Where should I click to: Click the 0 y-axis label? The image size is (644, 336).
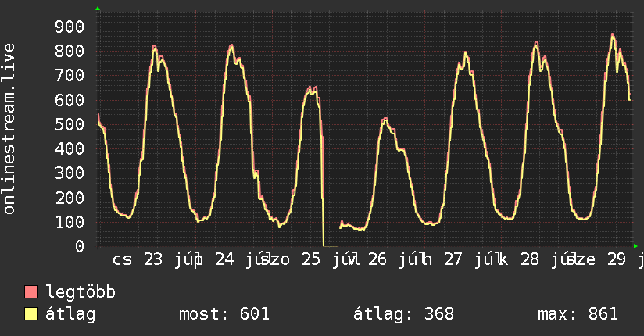coord(80,246)
